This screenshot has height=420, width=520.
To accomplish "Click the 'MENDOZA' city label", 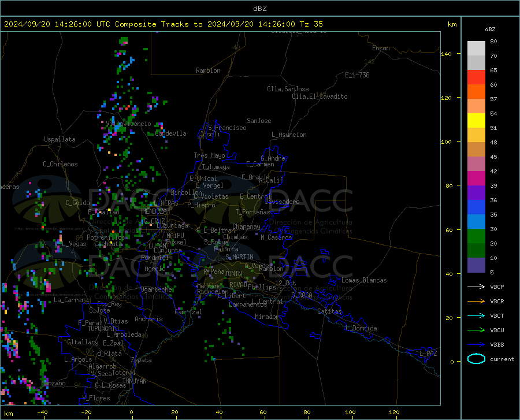I will 154,211.
